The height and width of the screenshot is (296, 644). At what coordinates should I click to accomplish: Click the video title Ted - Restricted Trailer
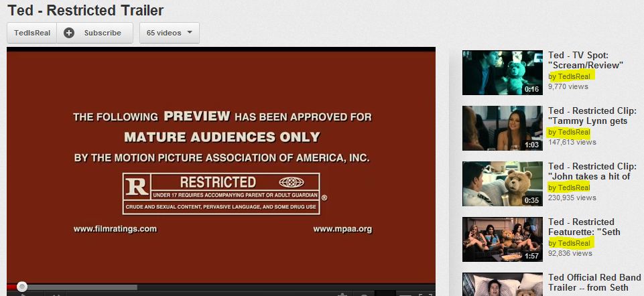click(x=85, y=10)
